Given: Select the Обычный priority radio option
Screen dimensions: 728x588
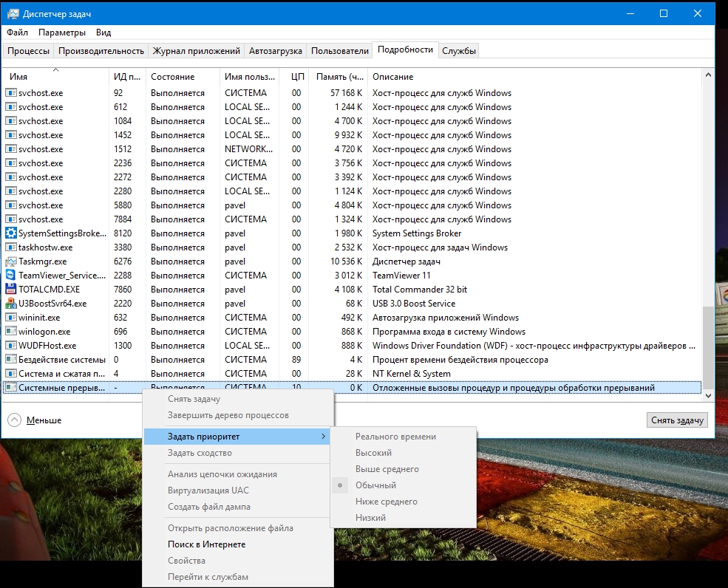Looking at the screenshot, I should (375, 485).
